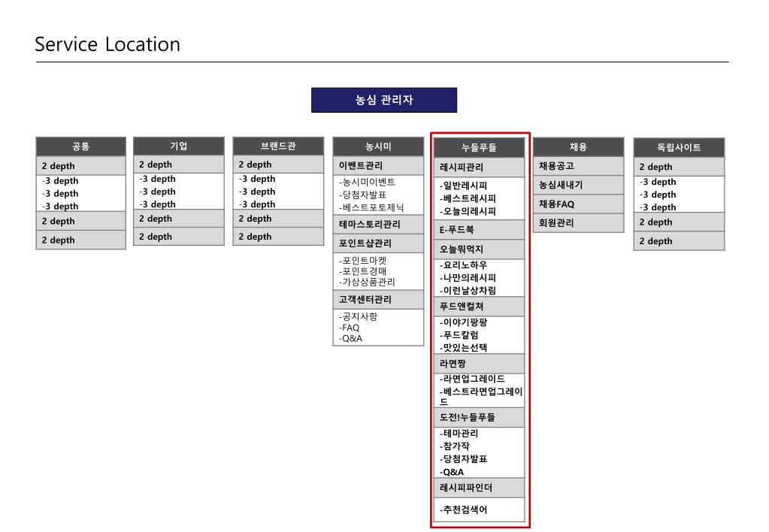Click the -이런날상차림 entry
Image resolution: width=769 pixels, height=532 pixels.
point(468,291)
